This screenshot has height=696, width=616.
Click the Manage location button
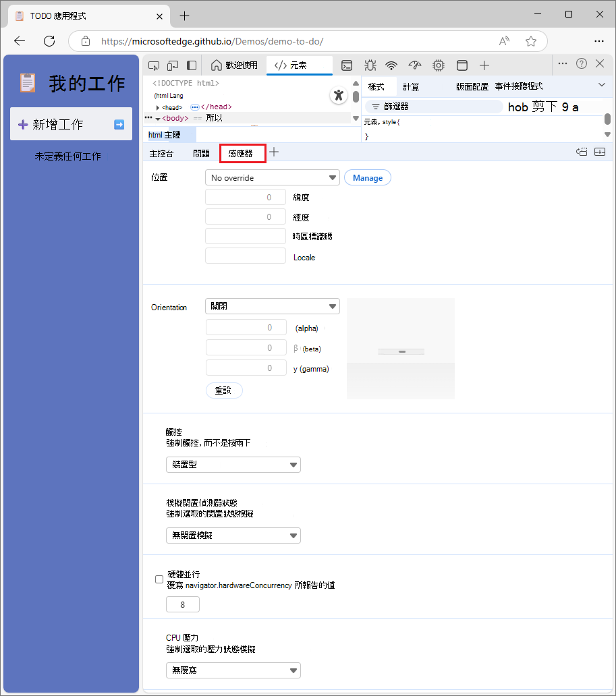[367, 177]
